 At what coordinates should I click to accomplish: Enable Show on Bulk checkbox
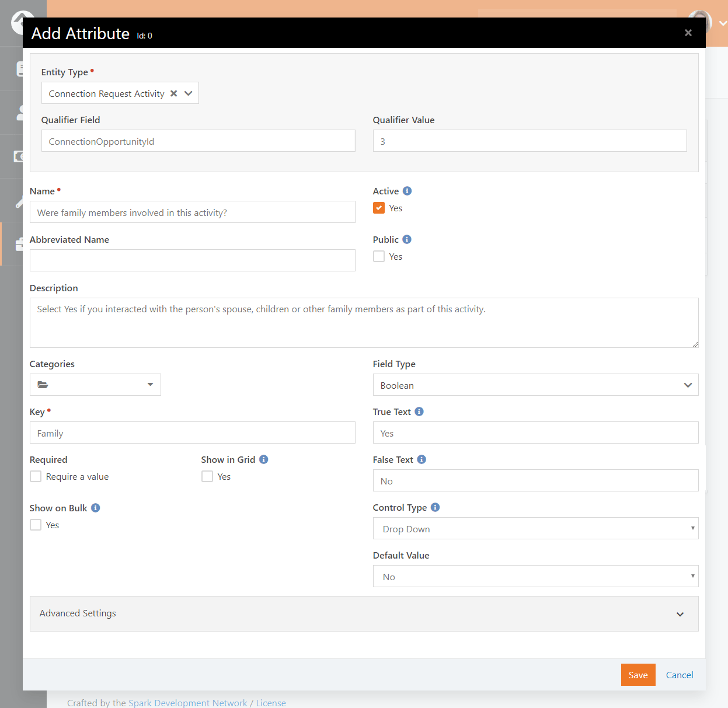[36, 525]
